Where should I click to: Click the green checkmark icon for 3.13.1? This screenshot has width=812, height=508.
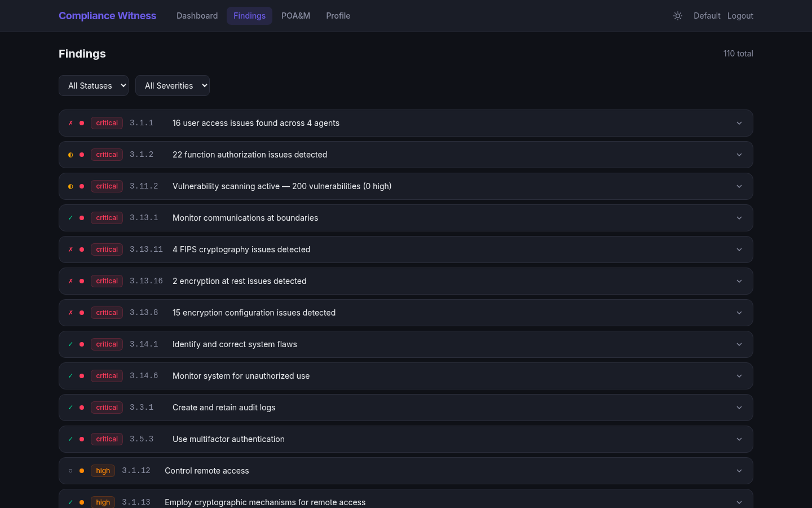tap(70, 218)
